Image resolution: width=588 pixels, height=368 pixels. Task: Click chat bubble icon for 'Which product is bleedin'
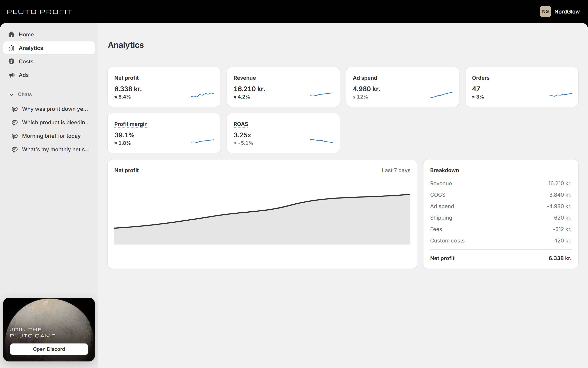coord(14,122)
